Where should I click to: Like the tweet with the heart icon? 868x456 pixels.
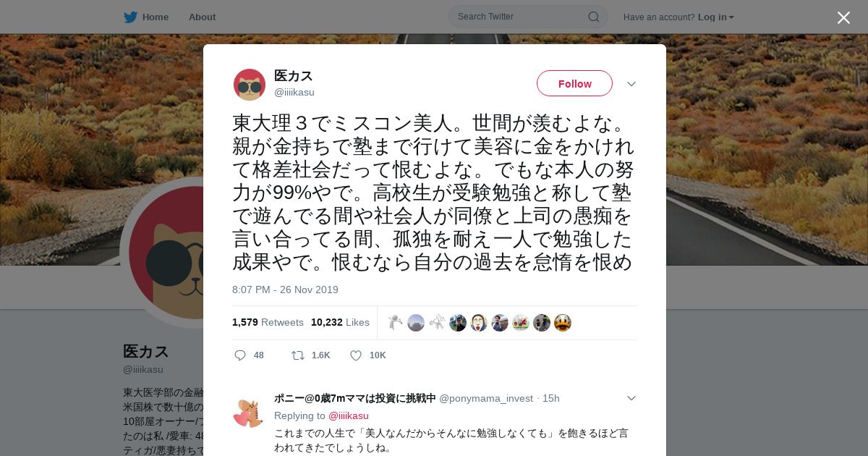click(356, 355)
